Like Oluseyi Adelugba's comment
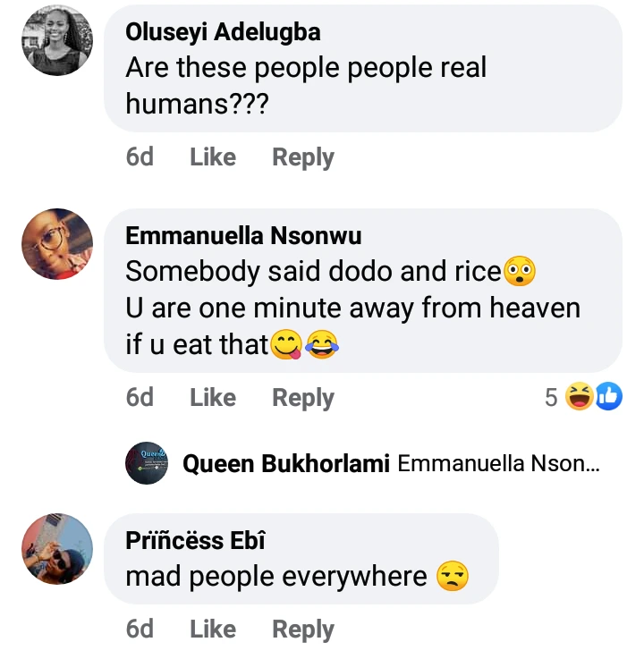 [213, 157]
